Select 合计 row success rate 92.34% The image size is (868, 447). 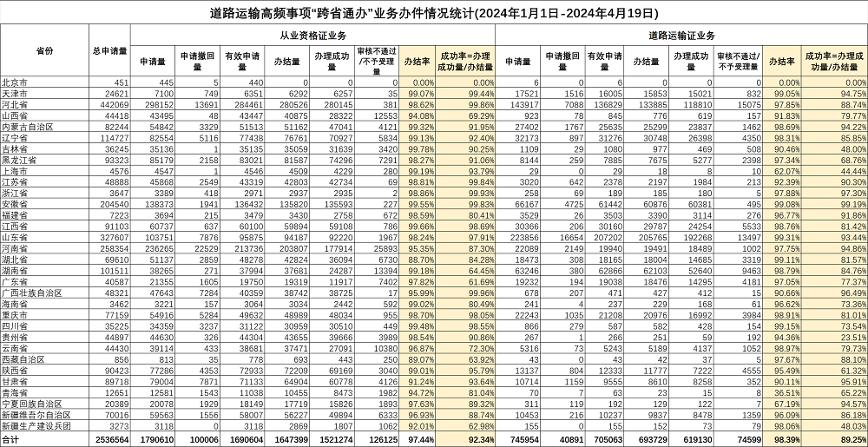click(x=481, y=438)
